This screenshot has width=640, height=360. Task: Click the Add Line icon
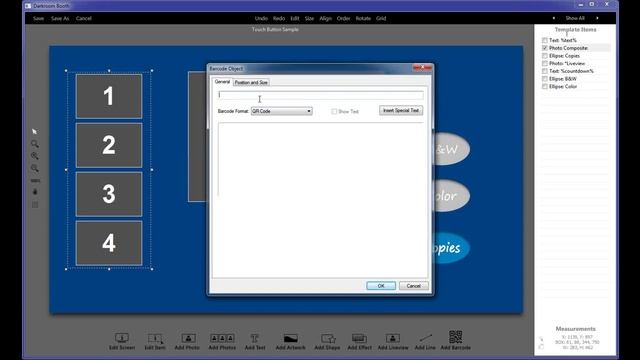425,338
